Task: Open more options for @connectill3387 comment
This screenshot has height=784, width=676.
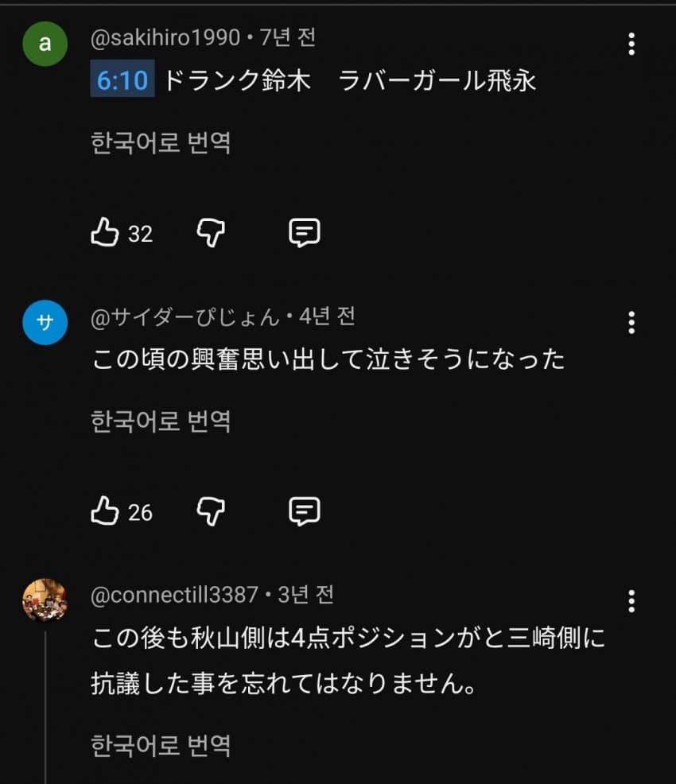Action: pos(631,601)
